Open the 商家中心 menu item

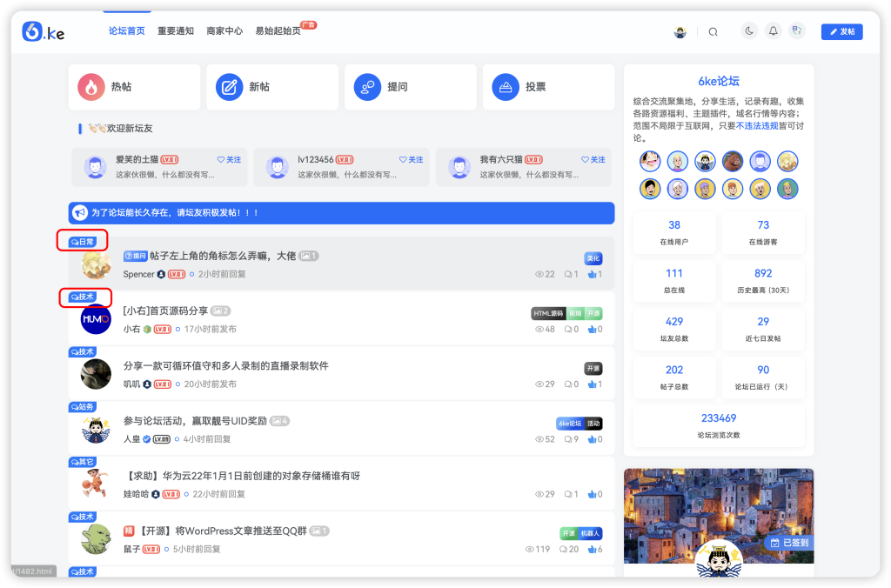tap(224, 30)
